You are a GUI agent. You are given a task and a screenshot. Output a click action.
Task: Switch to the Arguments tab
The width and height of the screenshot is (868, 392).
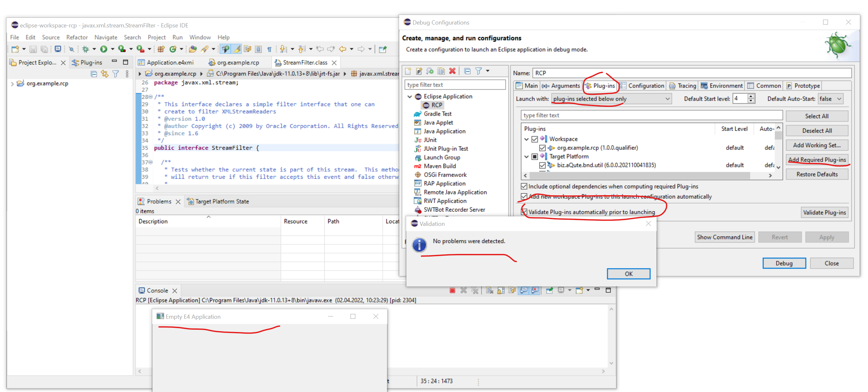pos(561,86)
